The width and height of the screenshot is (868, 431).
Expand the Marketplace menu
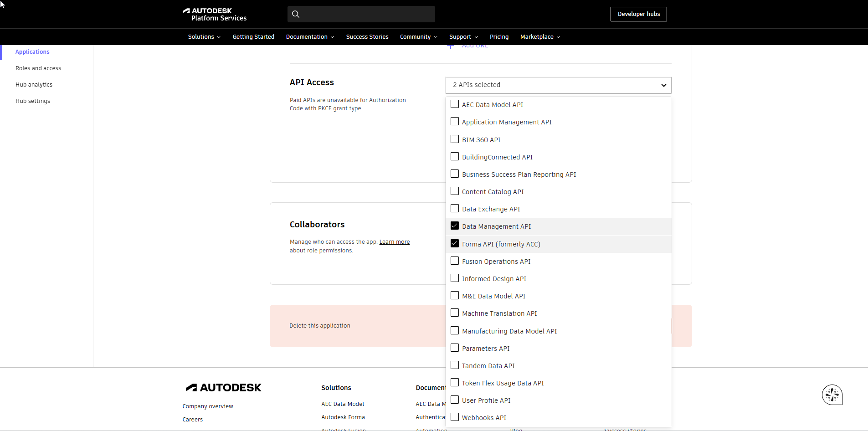point(540,37)
